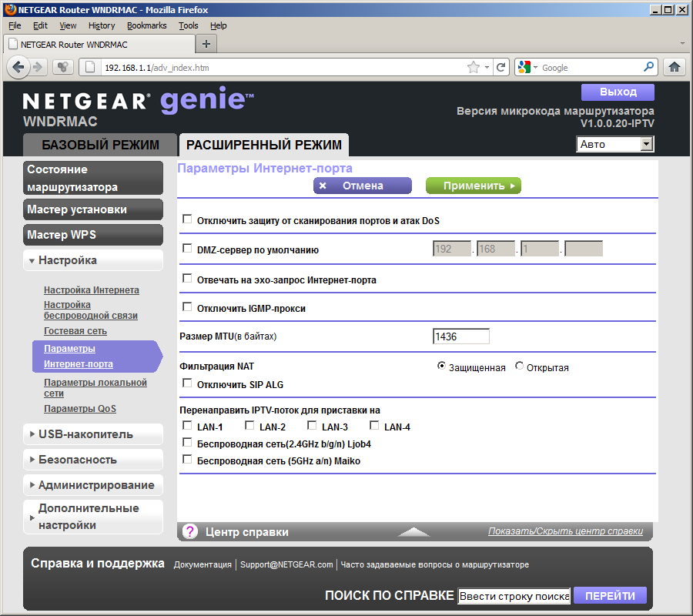The height and width of the screenshot is (616, 693).
Task: Open the Авто language dropdown
Action: pyautogui.click(x=614, y=144)
